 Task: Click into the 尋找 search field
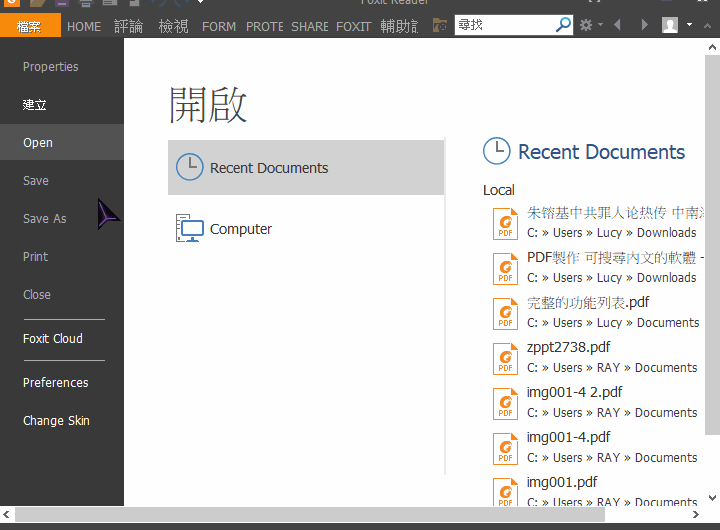tap(505, 25)
